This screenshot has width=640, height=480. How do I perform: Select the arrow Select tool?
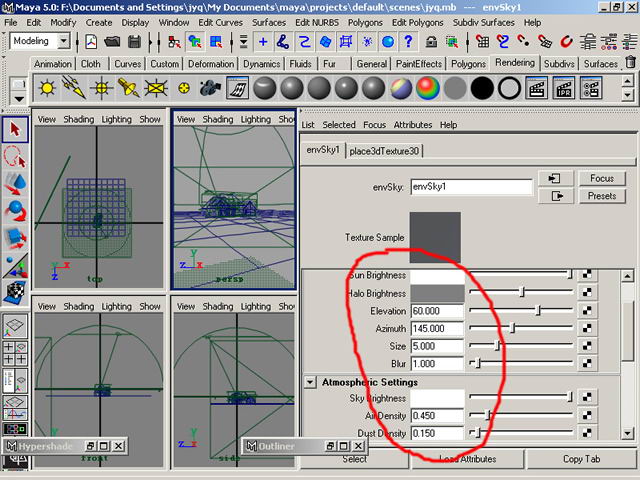tap(15, 129)
